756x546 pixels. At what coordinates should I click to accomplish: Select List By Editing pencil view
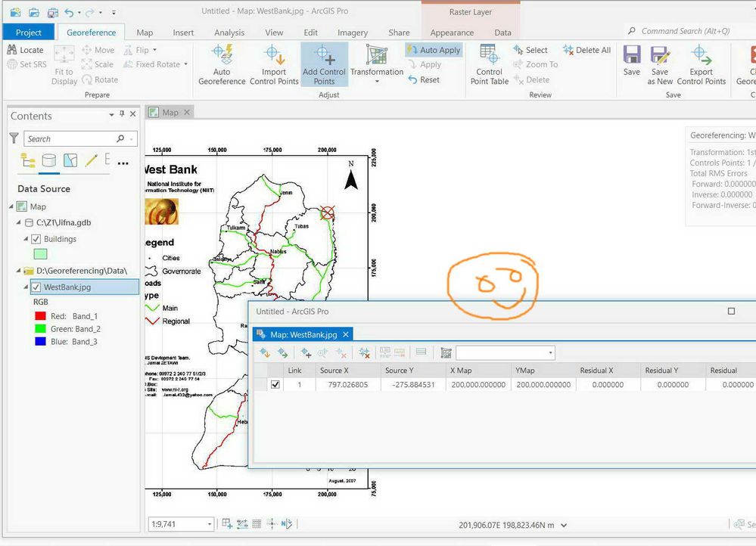tap(91, 160)
